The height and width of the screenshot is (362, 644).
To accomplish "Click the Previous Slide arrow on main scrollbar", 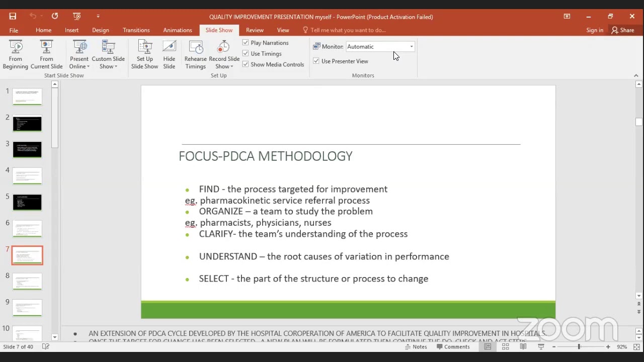I will [x=639, y=305].
